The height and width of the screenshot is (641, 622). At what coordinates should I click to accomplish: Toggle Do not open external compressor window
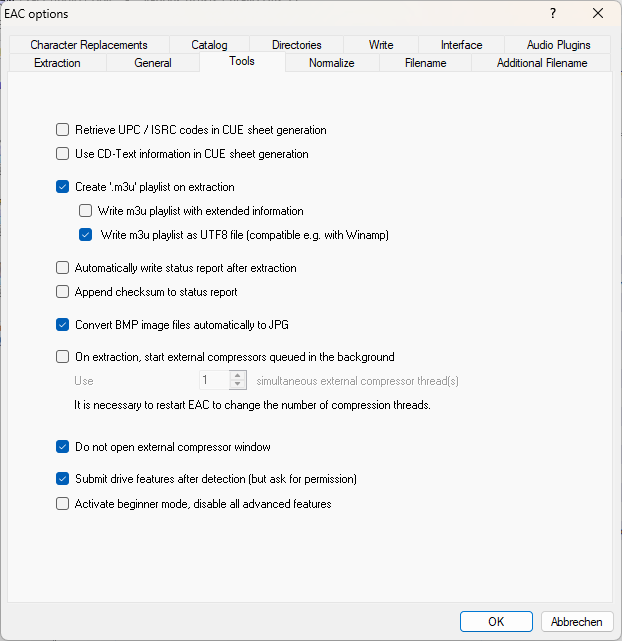pos(63,447)
